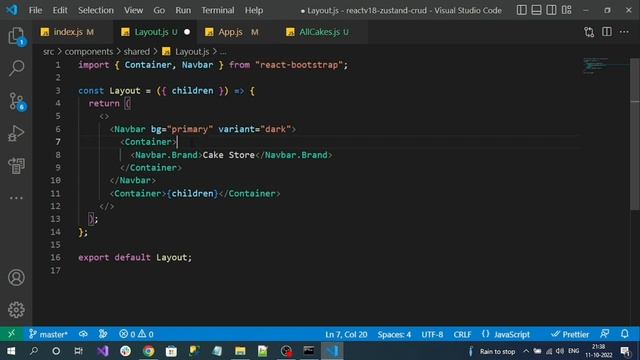
Task: Click the remote window indicator in status bar
Action: point(11,334)
